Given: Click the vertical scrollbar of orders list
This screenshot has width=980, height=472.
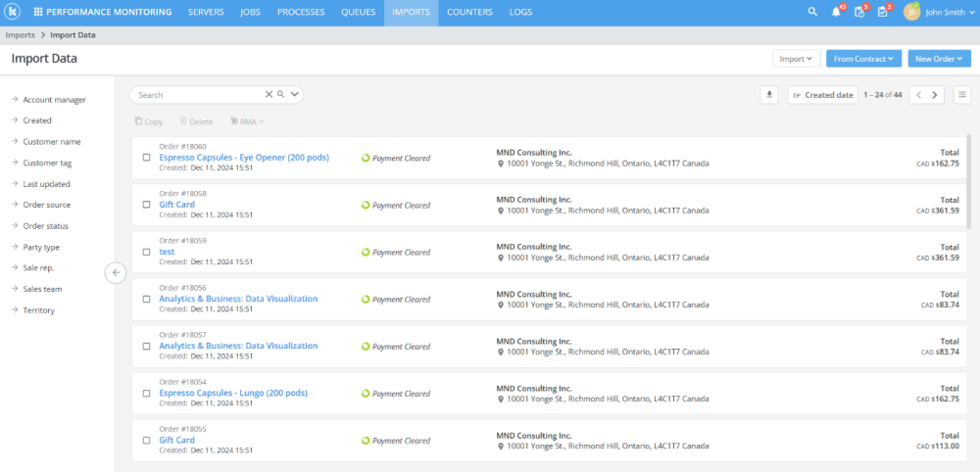Looking at the screenshot, I should 969,181.
